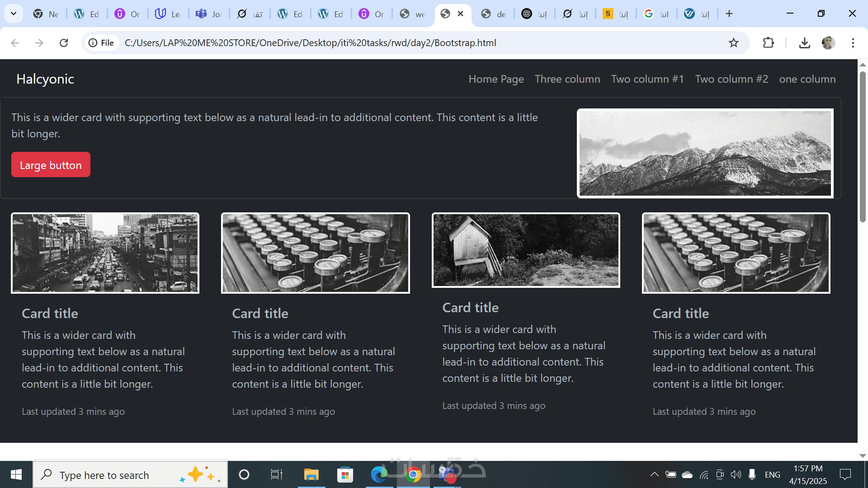Screen dimensions: 868x488
Task: Select Two column #2 nav link
Action: (731, 79)
